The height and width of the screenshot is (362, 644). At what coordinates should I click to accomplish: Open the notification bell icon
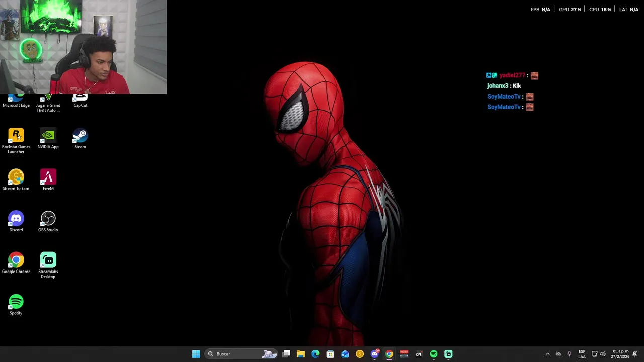pos(635,354)
